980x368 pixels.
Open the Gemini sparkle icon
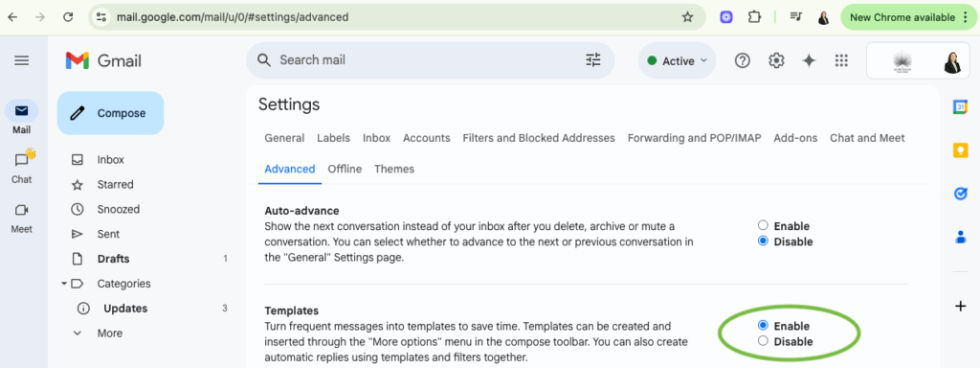click(x=809, y=60)
